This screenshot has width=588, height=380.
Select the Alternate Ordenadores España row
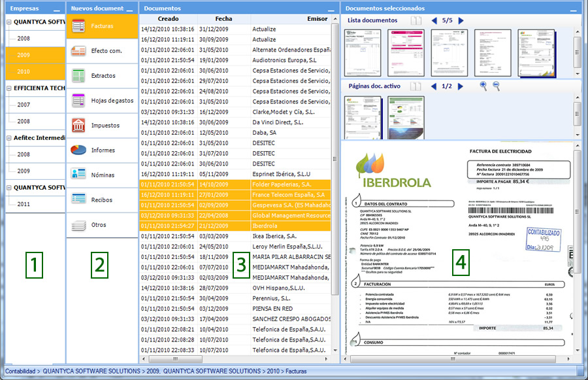coord(235,50)
